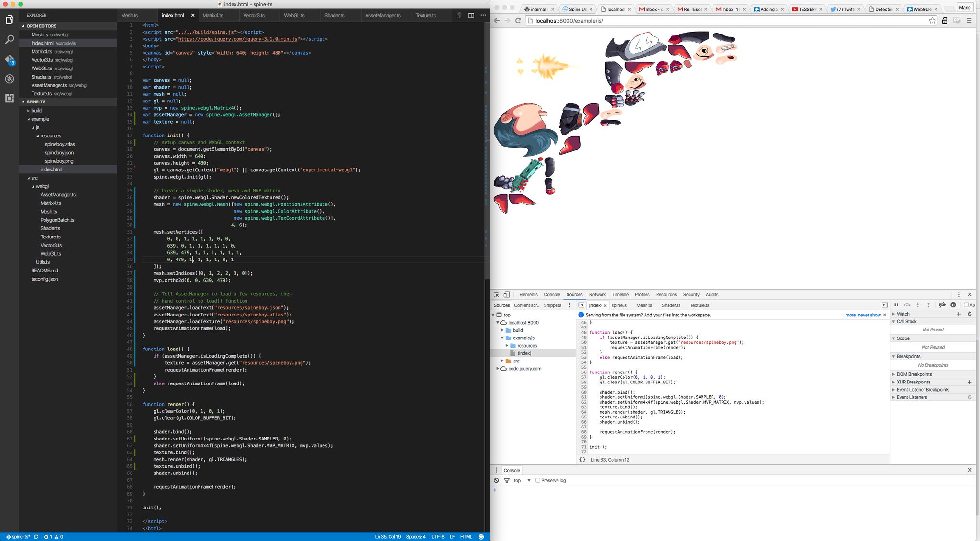Toggle pause on exceptions

953,305
